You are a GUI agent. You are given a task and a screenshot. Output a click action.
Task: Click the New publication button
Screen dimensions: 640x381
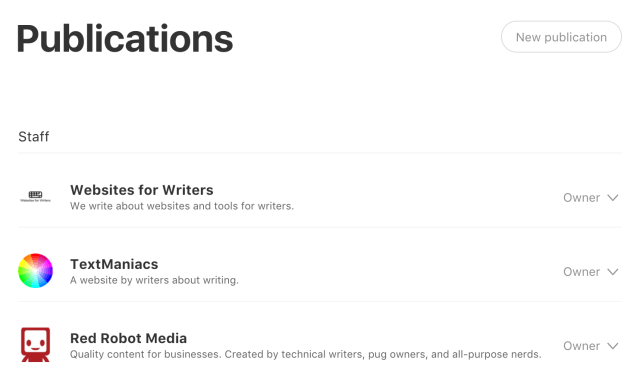click(x=561, y=37)
